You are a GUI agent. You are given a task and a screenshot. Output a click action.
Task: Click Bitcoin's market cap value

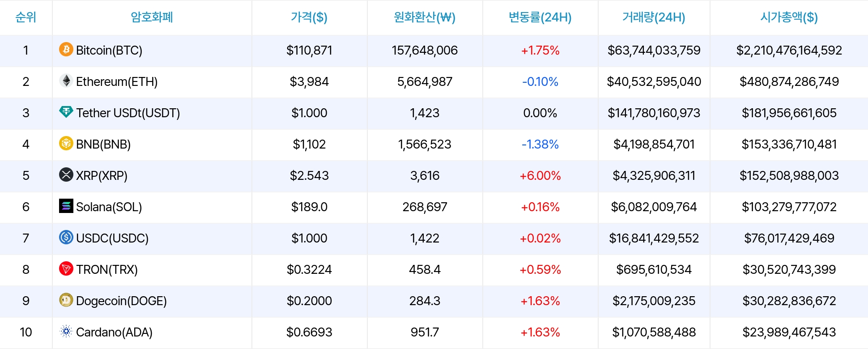789,50
